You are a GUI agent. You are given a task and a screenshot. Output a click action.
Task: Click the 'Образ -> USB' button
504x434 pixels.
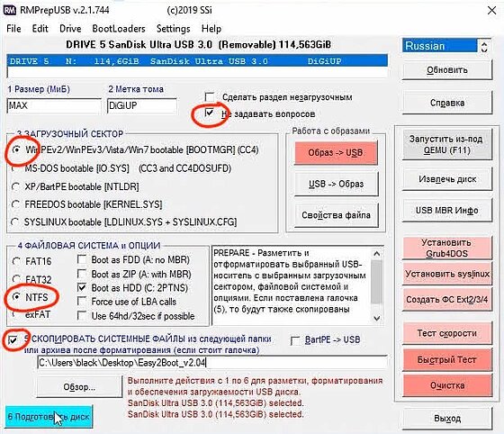click(x=336, y=153)
